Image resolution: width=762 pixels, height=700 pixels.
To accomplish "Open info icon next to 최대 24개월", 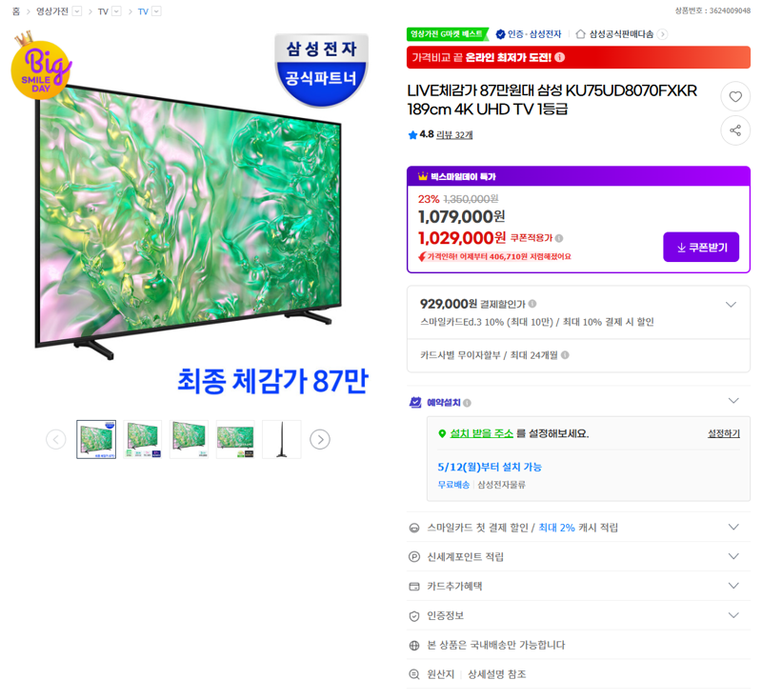I will tap(565, 355).
